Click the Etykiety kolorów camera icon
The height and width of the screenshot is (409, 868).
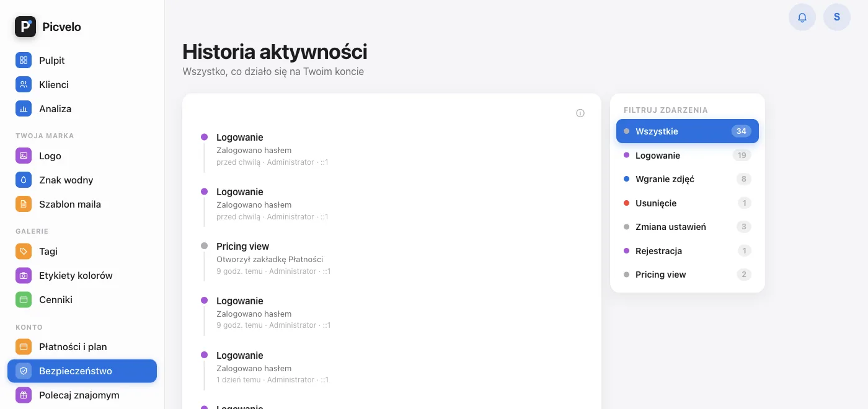click(24, 275)
